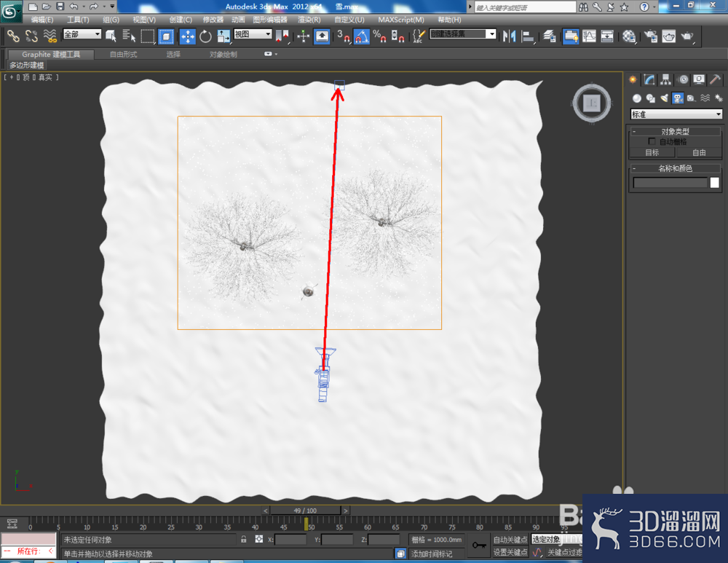
Task: Open the 创建(C) menu
Action: pyautogui.click(x=181, y=20)
